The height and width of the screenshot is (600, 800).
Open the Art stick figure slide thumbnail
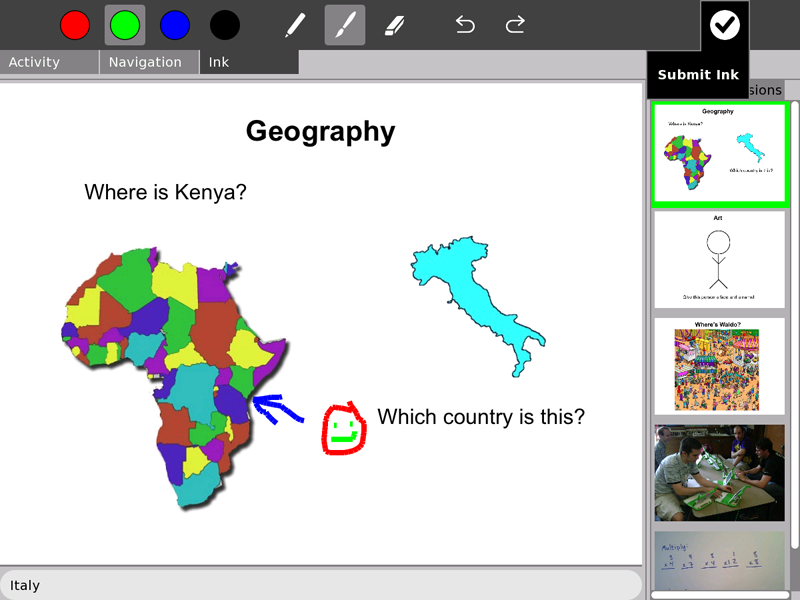720,260
